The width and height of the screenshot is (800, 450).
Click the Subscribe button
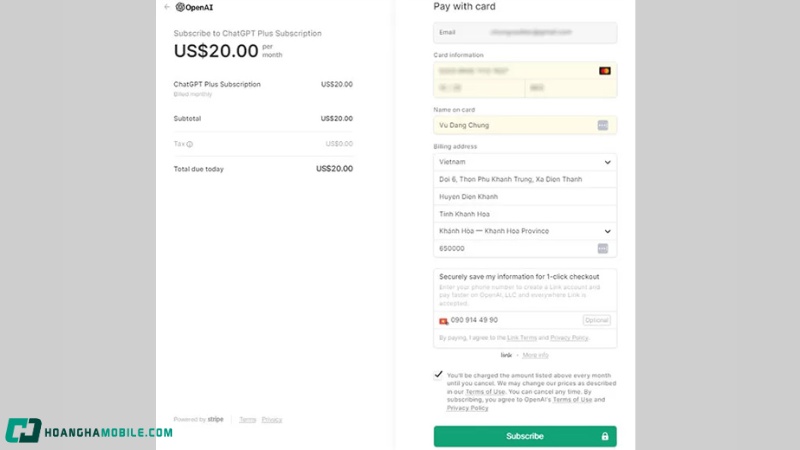[524, 436]
